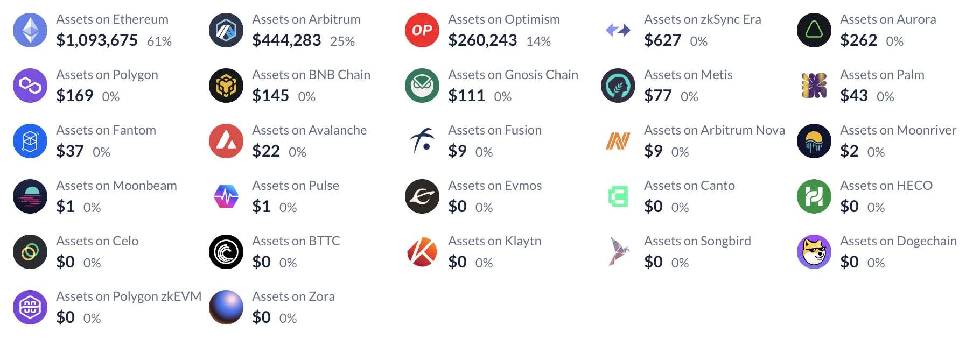Click the Dogechain shiba dog icon
980x339 pixels.
coord(814,252)
